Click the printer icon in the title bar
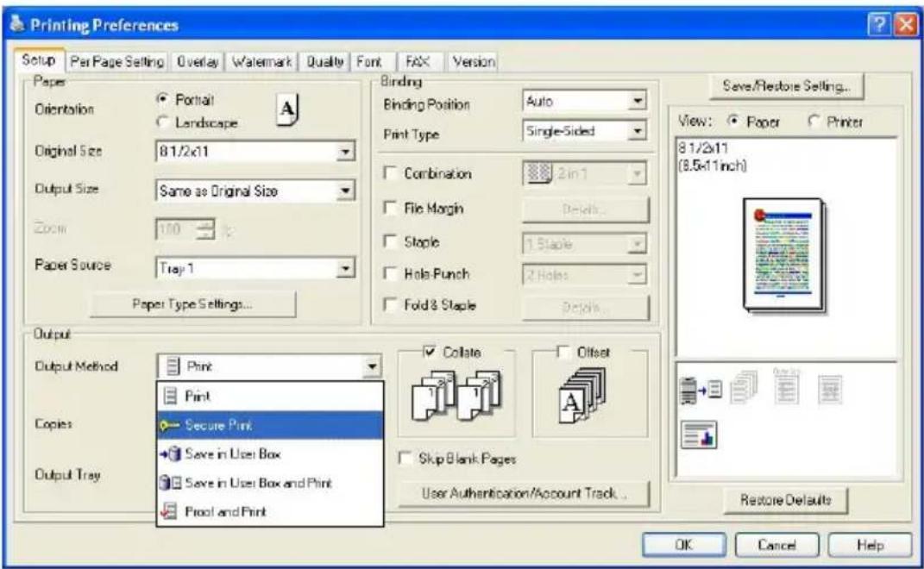This screenshot has height=569, width=924. [17, 24]
